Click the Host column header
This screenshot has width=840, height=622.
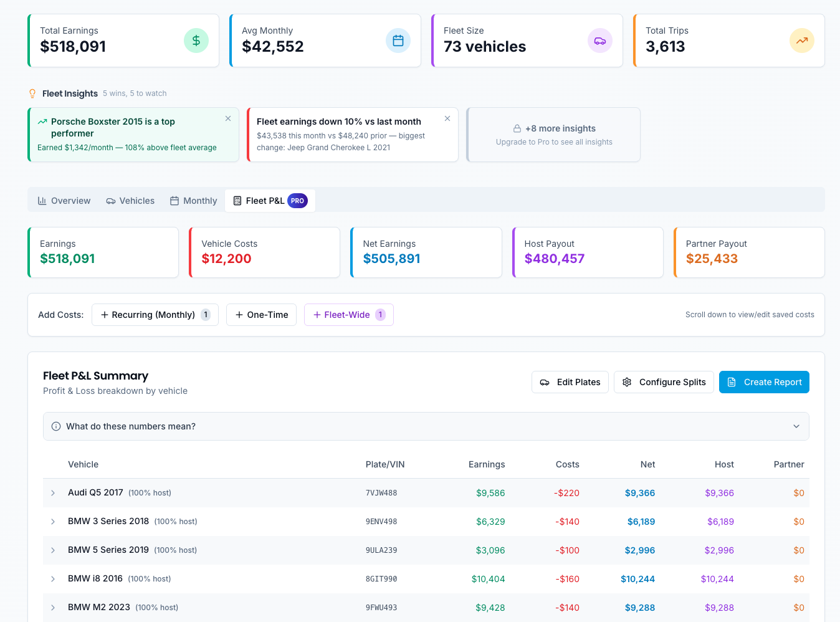(724, 464)
